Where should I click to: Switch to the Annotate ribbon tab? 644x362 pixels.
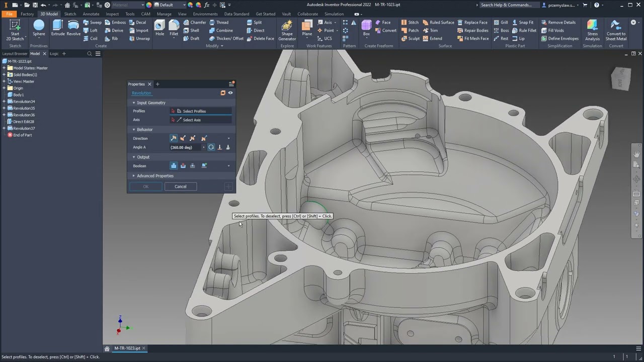pos(91,14)
